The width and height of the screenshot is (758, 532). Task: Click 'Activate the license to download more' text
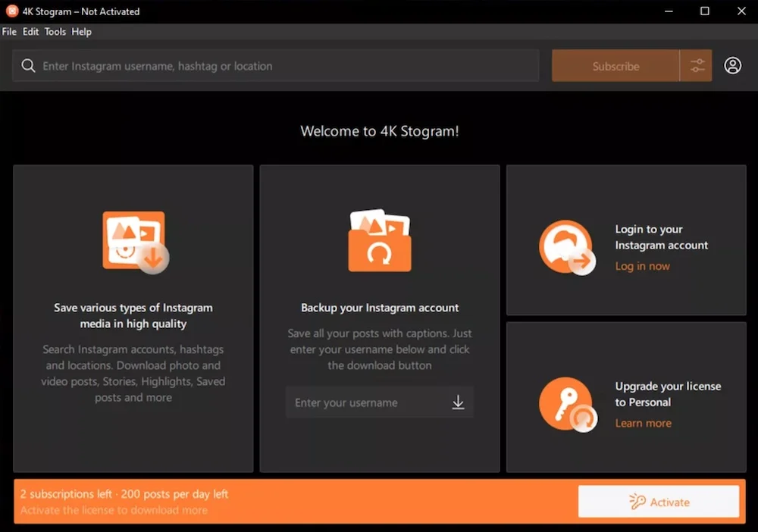tap(114, 510)
